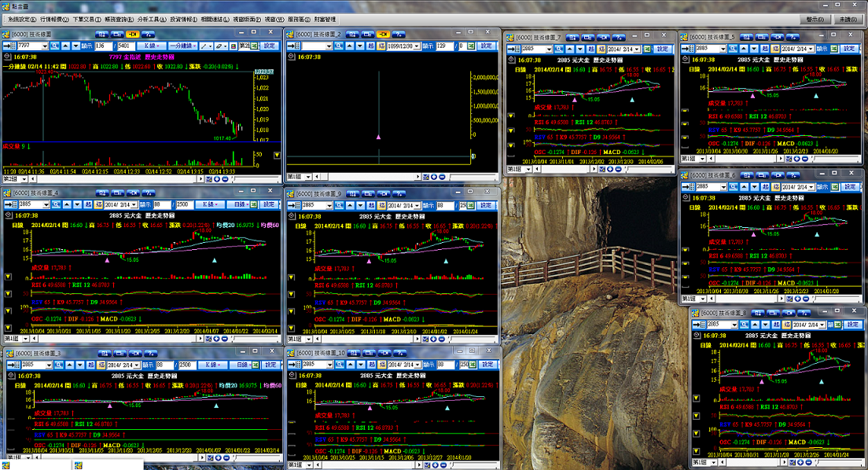Click the magnifier search icon in 技術線圖_2

(x=338, y=46)
